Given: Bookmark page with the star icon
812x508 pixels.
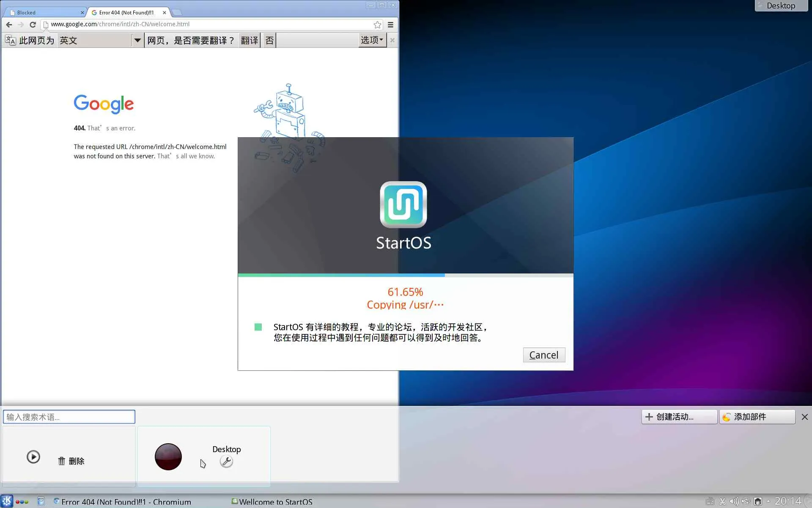Looking at the screenshot, I should pyautogui.click(x=377, y=25).
